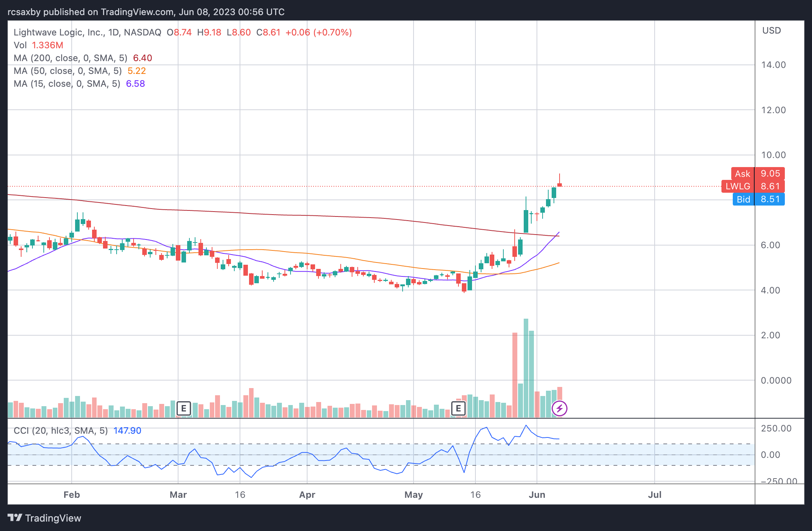Click the tallest green volume bar
The image size is (812, 531).
(526, 368)
